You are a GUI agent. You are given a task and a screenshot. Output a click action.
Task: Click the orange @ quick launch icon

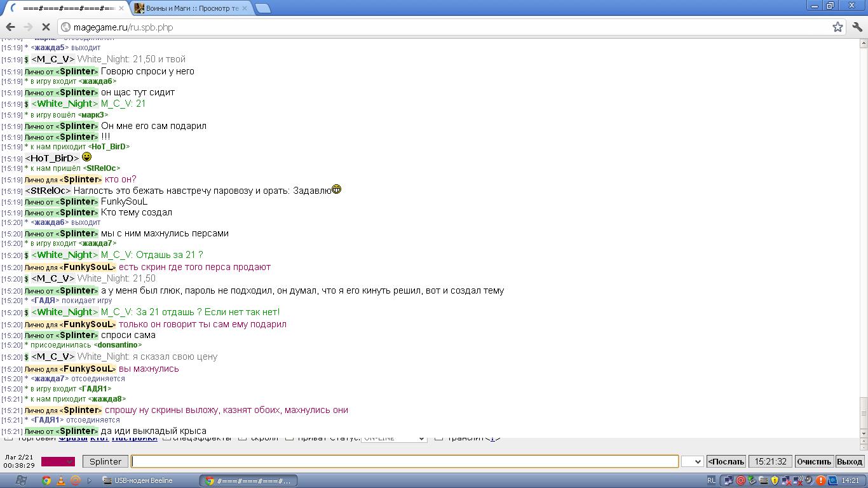(75, 481)
